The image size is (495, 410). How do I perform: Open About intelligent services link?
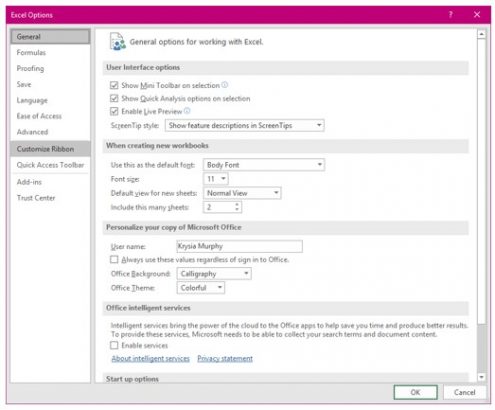pos(150,359)
